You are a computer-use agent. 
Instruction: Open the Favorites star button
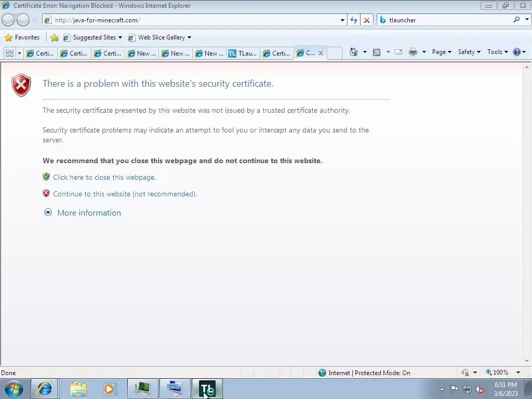point(22,37)
